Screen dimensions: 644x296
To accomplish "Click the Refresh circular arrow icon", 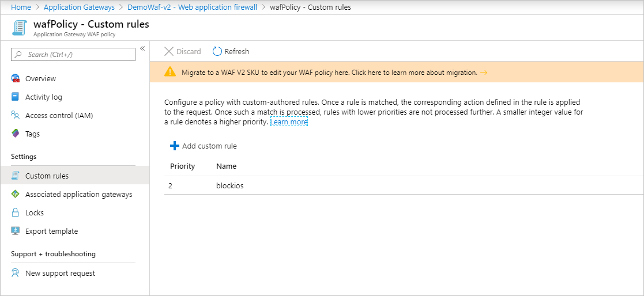I will [217, 51].
